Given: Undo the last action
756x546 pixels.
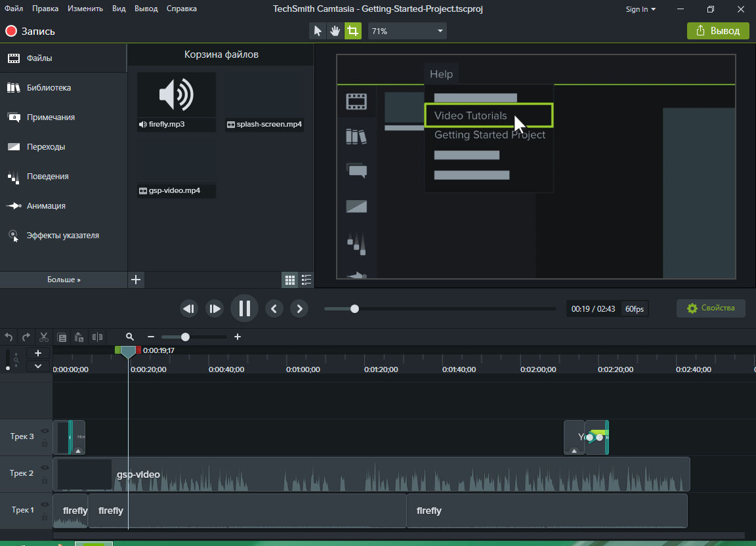Looking at the screenshot, I should 9,337.
